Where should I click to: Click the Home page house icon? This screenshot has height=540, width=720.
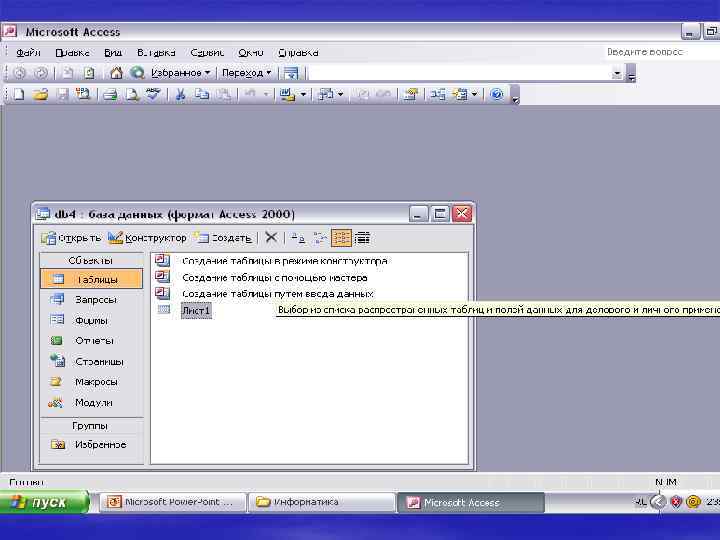click(116, 73)
